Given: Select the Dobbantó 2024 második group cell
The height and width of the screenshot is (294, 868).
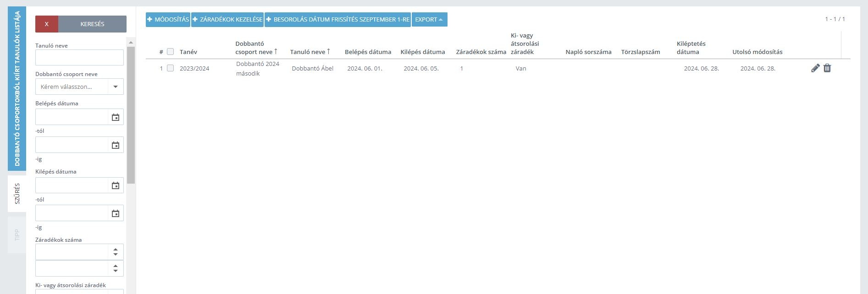Looking at the screenshot, I should (258, 69).
